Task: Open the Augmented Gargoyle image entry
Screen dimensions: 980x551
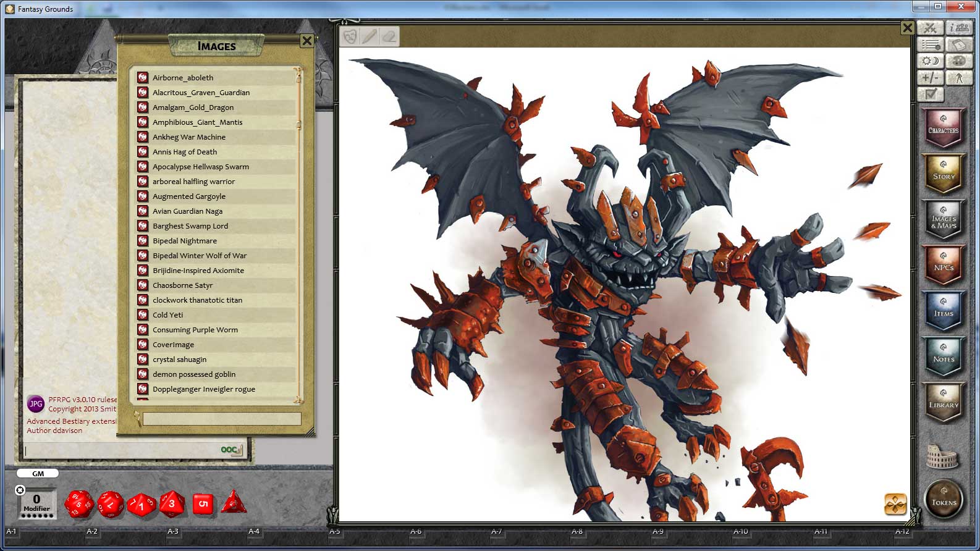Action: [189, 196]
